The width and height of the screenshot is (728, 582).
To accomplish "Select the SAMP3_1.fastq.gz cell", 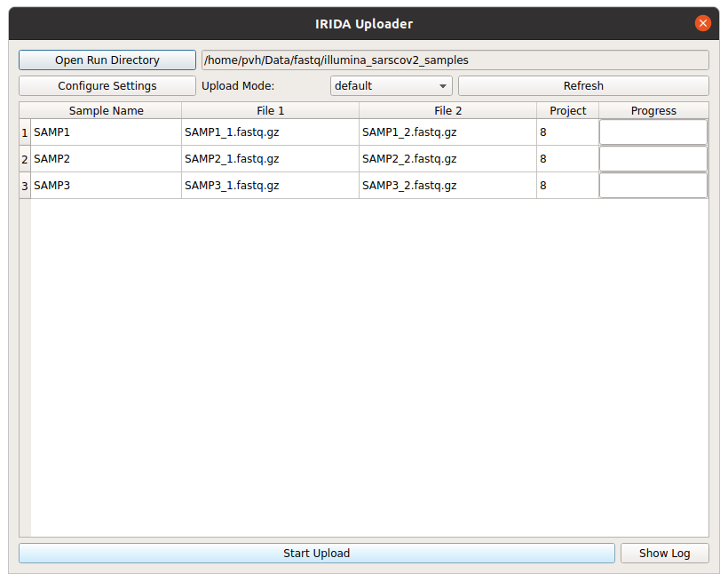I will tap(270, 186).
